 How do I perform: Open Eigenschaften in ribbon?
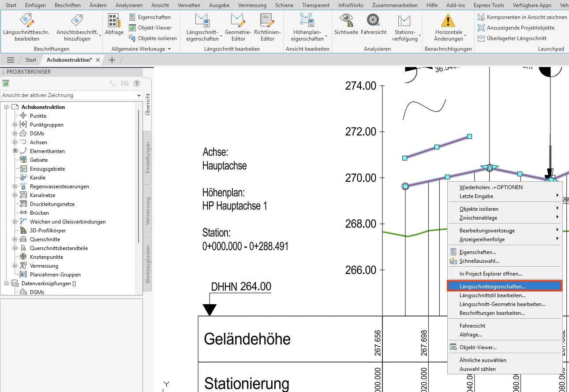[150, 17]
